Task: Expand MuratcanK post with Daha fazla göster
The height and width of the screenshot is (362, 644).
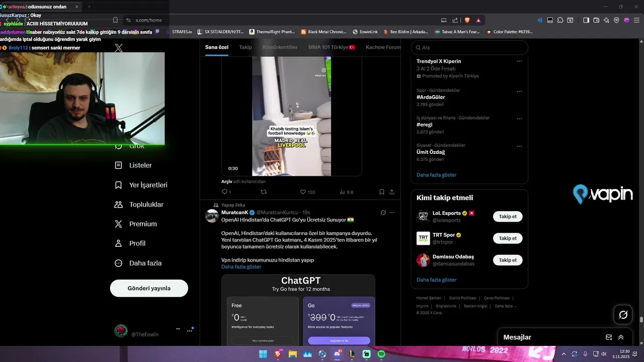Action: coord(241,267)
